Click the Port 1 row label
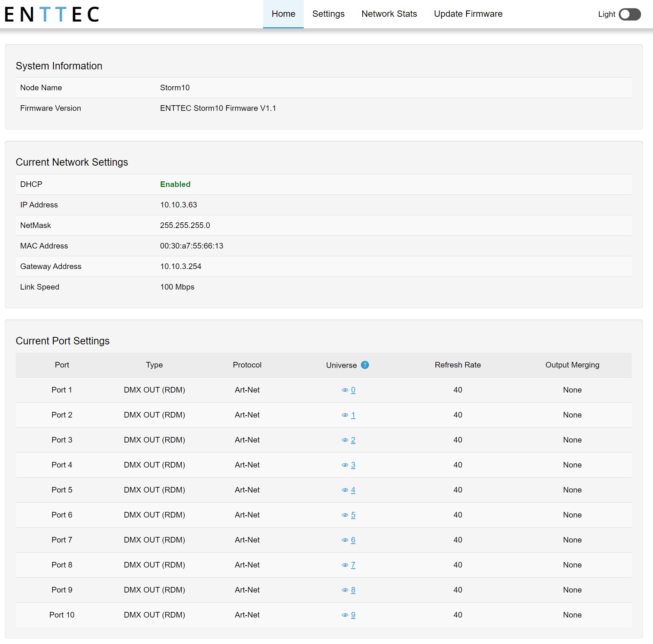 [x=62, y=390]
